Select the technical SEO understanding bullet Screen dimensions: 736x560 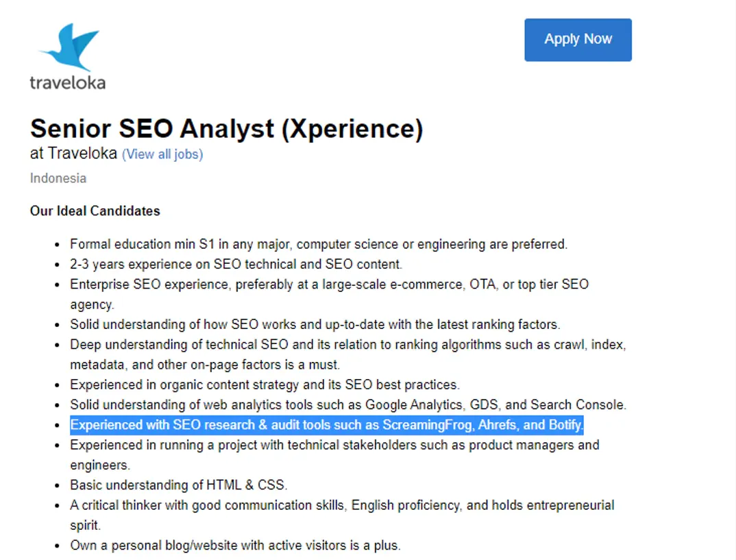click(347, 345)
